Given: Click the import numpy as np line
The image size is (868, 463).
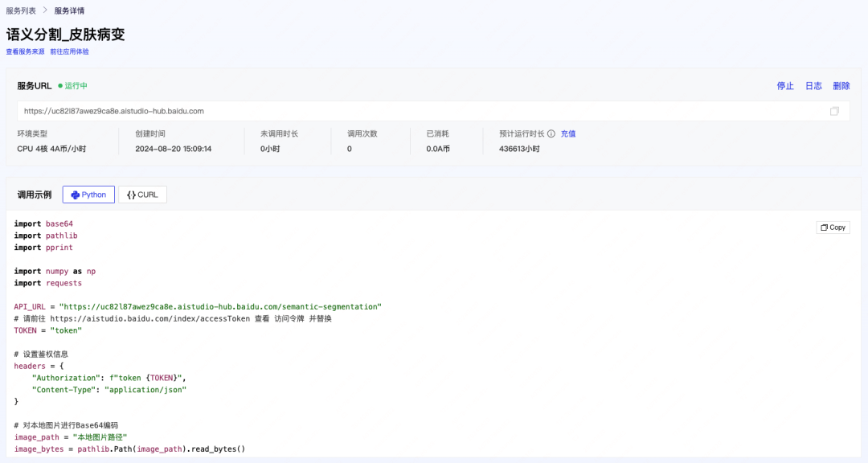Looking at the screenshot, I should (x=55, y=272).
